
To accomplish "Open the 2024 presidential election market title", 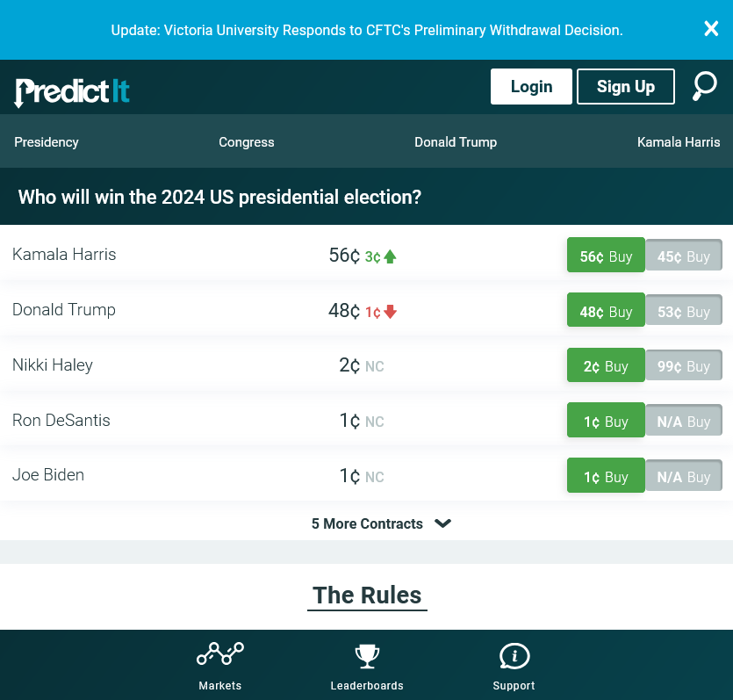I will [219, 197].
